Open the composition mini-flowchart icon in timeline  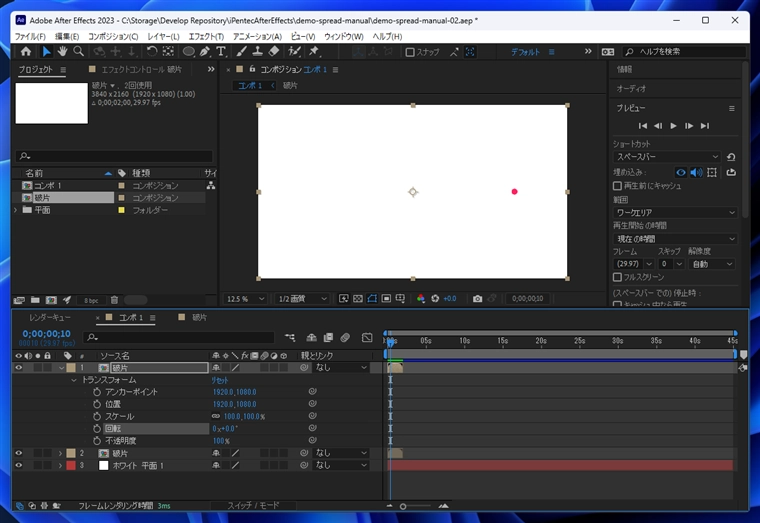pos(290,337)
